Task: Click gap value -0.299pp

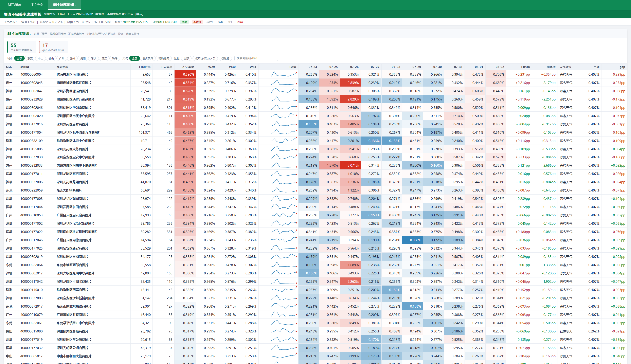Action: (618, 74)
